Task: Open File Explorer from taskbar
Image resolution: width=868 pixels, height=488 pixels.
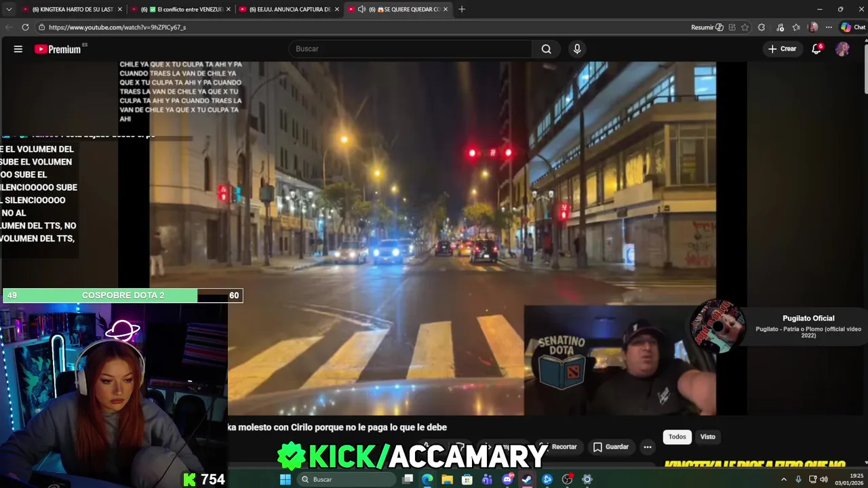Action: tap(447, 479)
